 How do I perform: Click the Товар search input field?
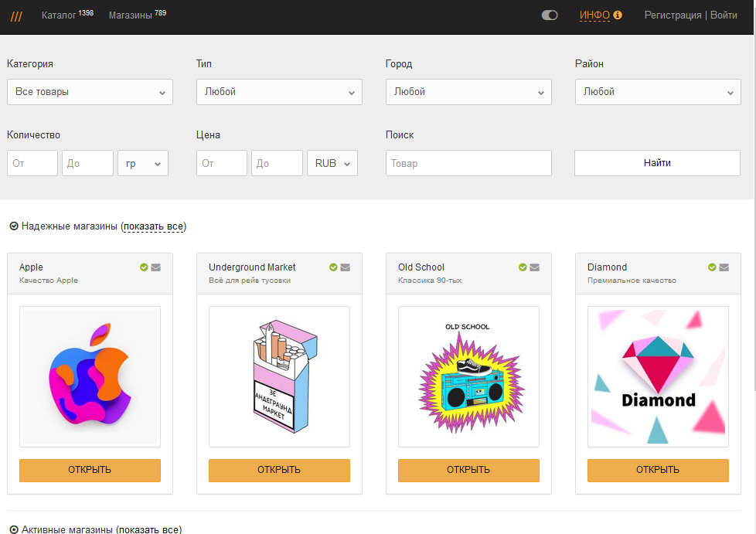coord(468,162)
